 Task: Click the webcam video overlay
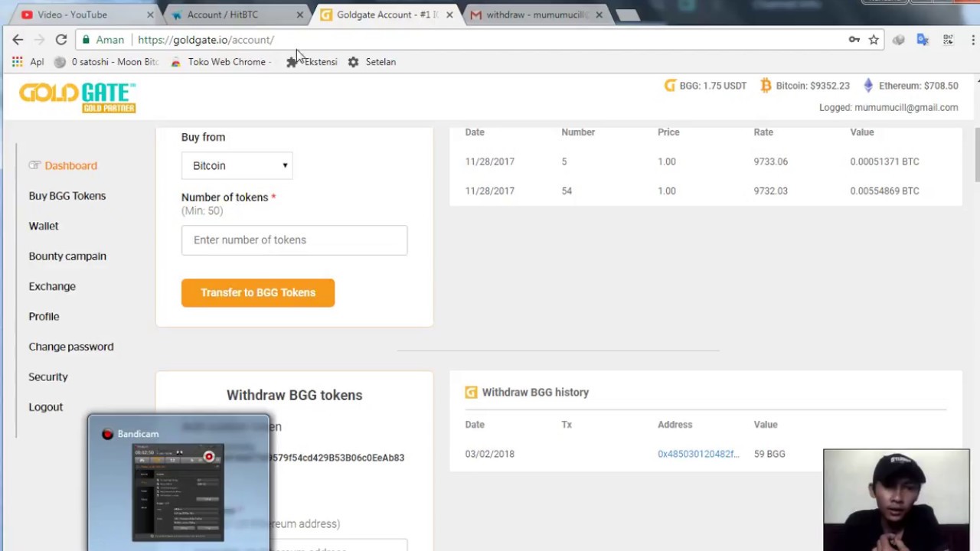[x=897, y=500]
